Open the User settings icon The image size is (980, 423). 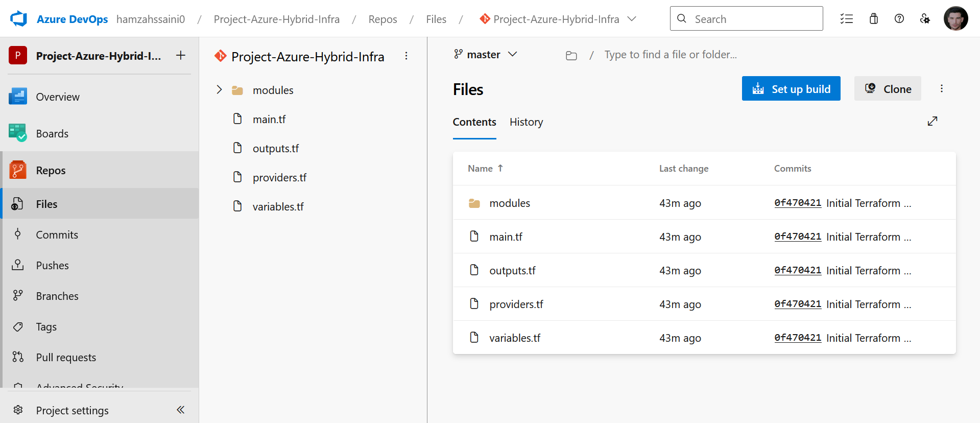[x=925, y=19]
